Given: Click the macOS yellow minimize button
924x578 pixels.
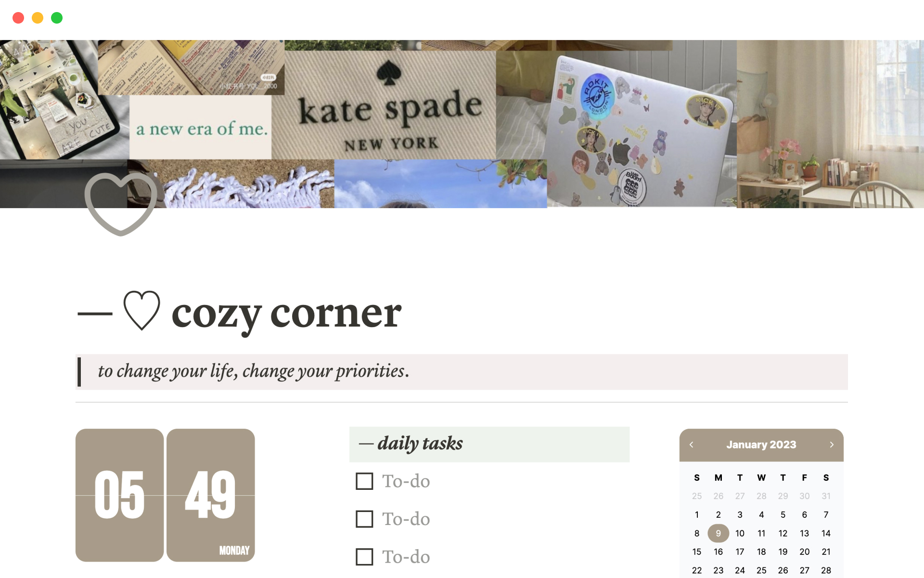Looking at the screenshot, I should [37, 17].
